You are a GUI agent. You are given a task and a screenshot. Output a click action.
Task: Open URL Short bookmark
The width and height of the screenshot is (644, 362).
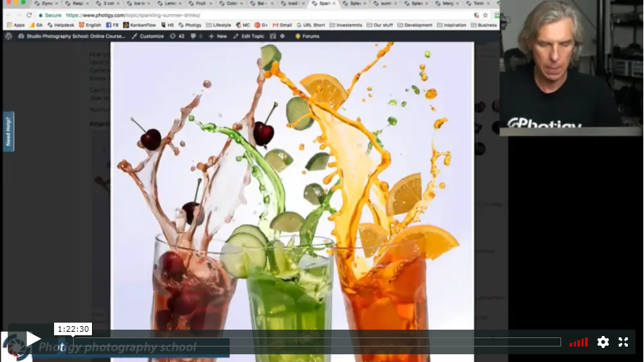[310, 25]
